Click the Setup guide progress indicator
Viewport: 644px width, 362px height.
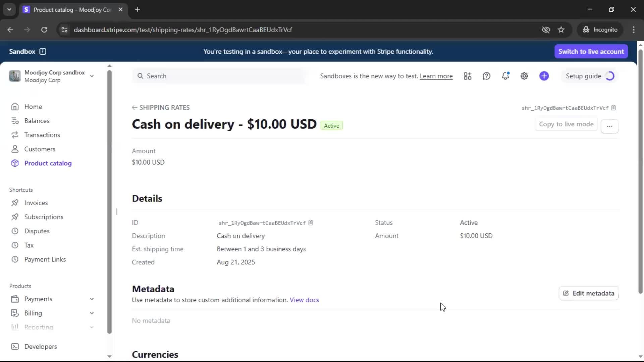[x=610, y=76]
